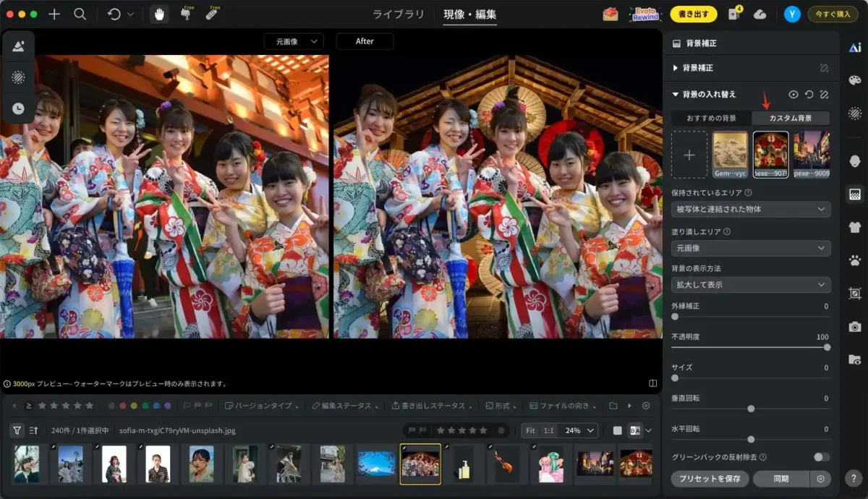The height and width of the screenshot is (499, 868).
Task: Open the 保持されているエリア dropdown
Action: (750, 210)
